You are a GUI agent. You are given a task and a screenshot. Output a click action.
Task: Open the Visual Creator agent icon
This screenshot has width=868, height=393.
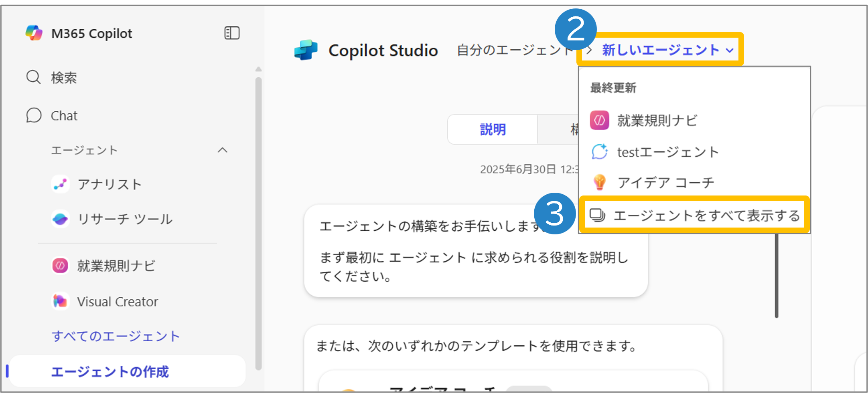point(61,301)
